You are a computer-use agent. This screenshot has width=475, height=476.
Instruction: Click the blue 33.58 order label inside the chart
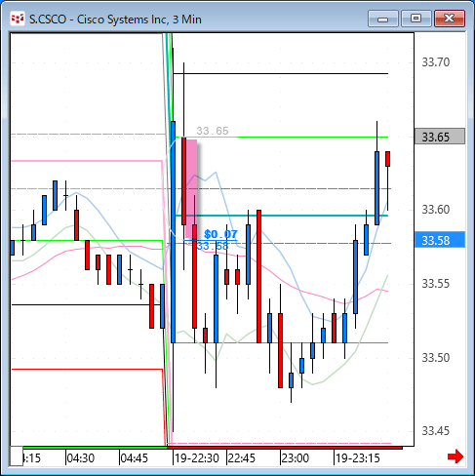[213, 246]
